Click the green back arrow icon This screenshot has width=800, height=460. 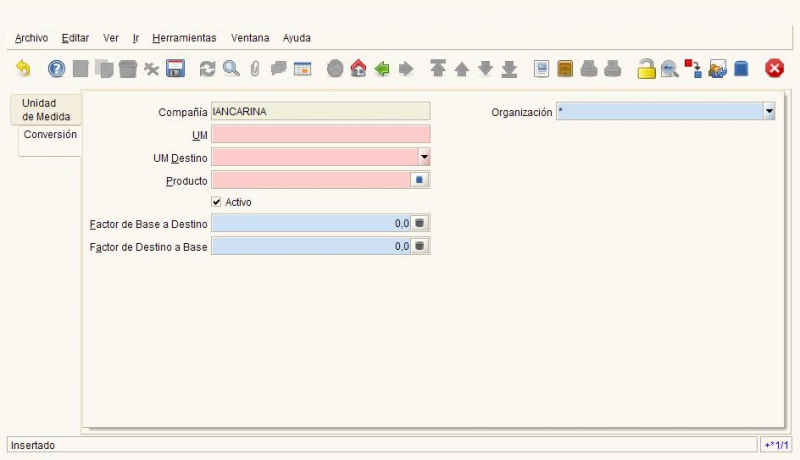click(382, 69)
